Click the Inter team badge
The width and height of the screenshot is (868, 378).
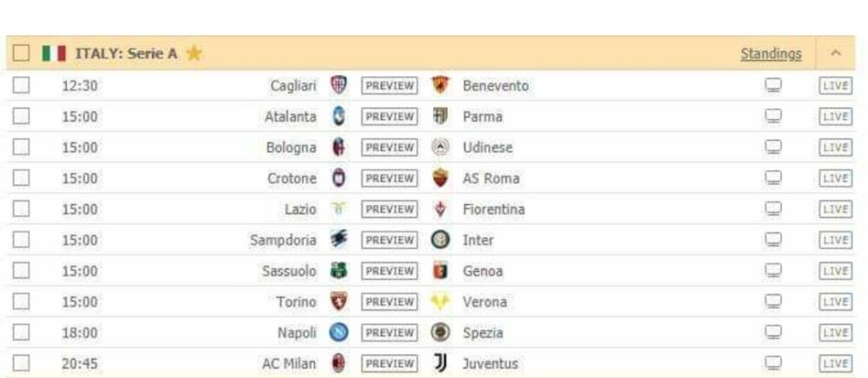pyautogui.click(x=440, y=240)
